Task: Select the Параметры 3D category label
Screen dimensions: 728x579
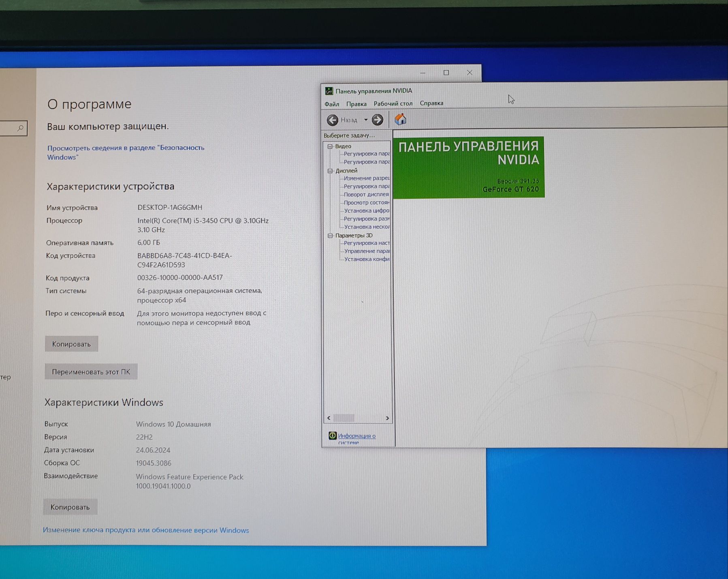Action: [x=354, y=235]
